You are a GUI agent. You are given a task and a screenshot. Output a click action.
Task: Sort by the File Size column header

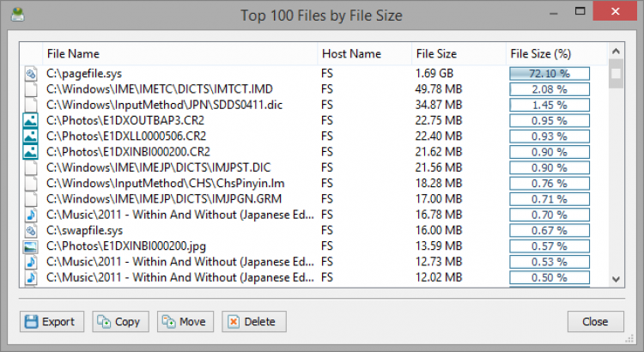(436, 53)
